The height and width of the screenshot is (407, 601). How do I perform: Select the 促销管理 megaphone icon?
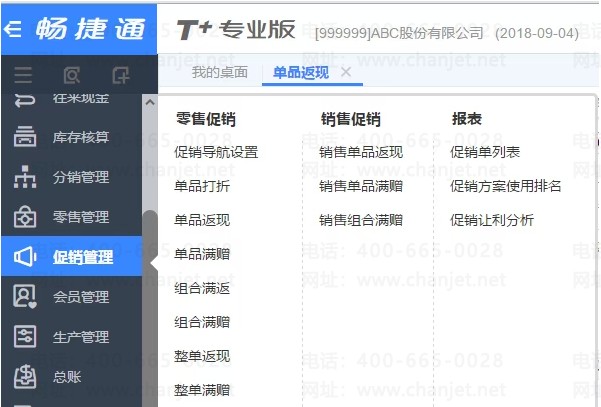tap(25, 256)
